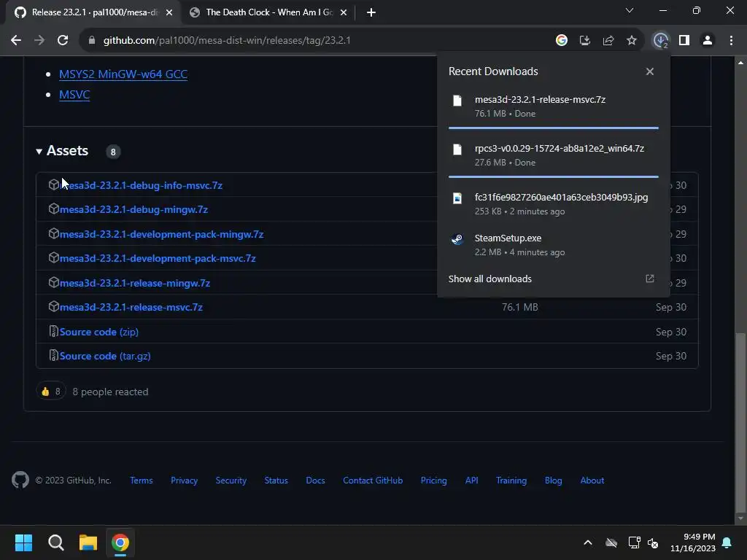This screenshot has width=747, height=560.
Task: Close The Death Clock tab
Action: pos(344,13)
